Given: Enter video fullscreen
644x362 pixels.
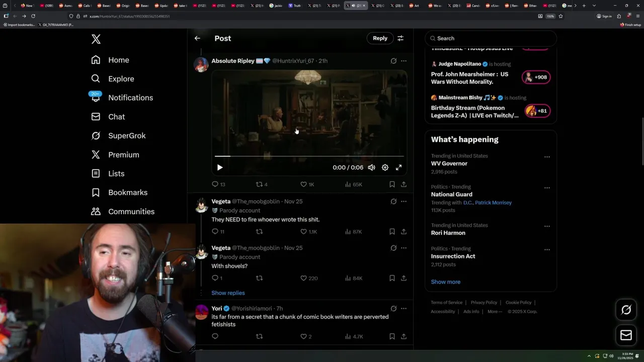Looking at the screenshot, I should pos(398,167).
